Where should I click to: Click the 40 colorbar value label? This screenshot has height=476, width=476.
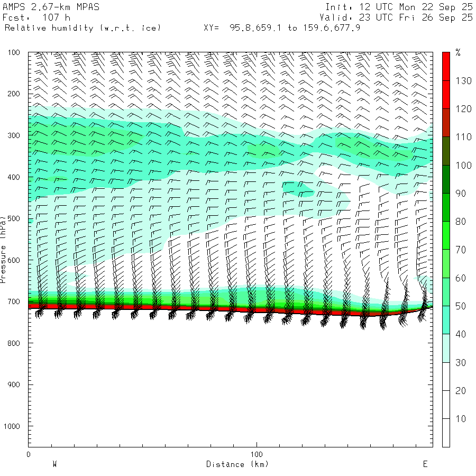[461, 334]
